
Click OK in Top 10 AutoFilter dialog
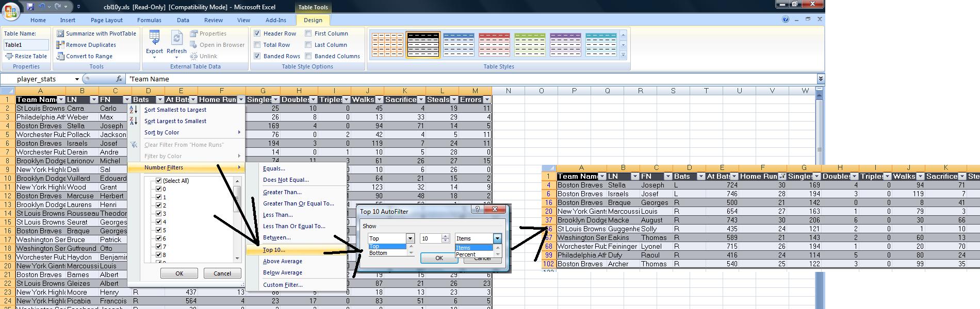tap(439, 258)
